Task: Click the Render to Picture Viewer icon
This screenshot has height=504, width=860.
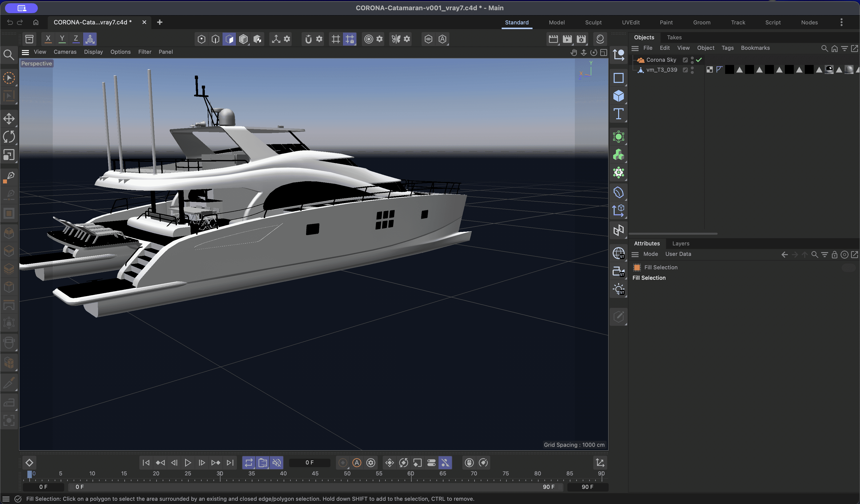Action: coord(567,39)
